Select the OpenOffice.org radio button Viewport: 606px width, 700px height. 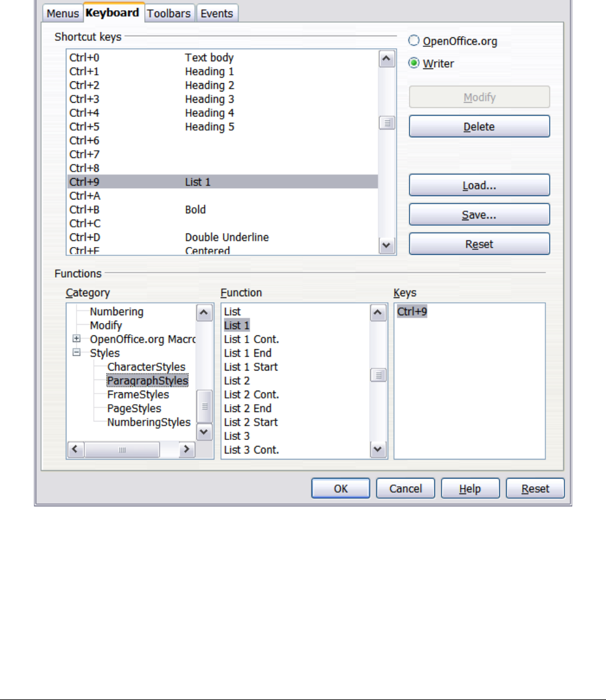coord(414,40)
